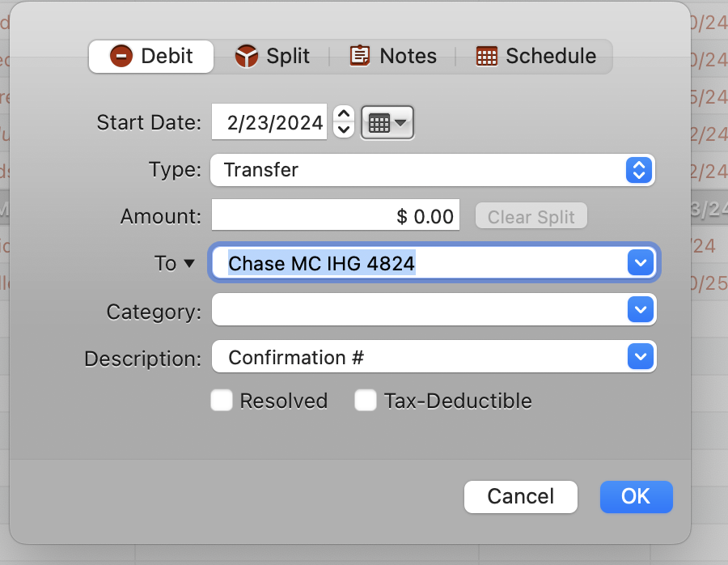The width and height of the screenshot is (728, 565).
Task: Expand the Category dropdown arrow
Action: [x=641, y=309]
